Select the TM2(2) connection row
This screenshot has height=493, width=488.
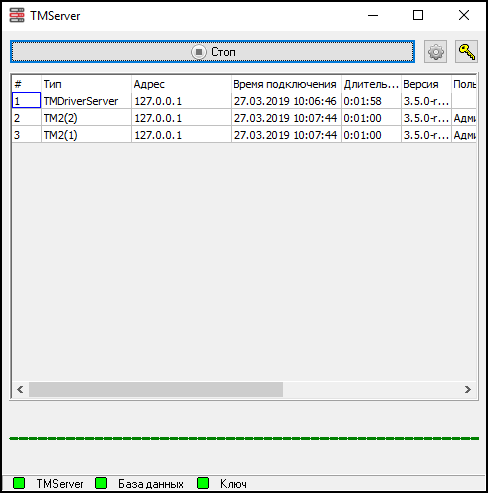pos(244,118)
